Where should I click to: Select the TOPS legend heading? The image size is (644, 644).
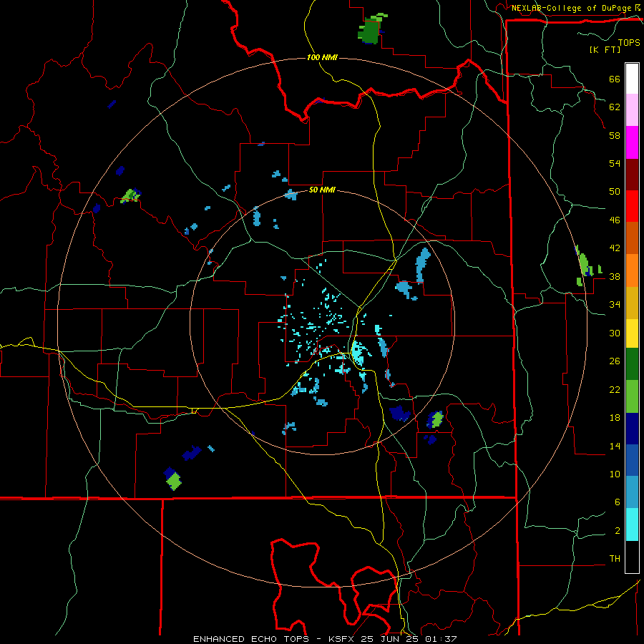pos(629,43)
